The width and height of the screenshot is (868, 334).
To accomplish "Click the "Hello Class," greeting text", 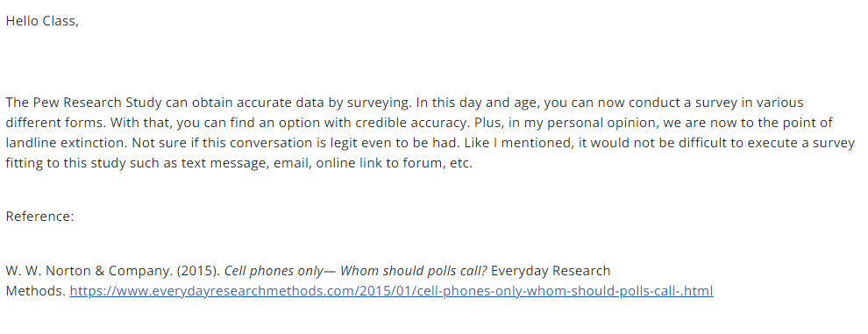I will click(42, 21).
